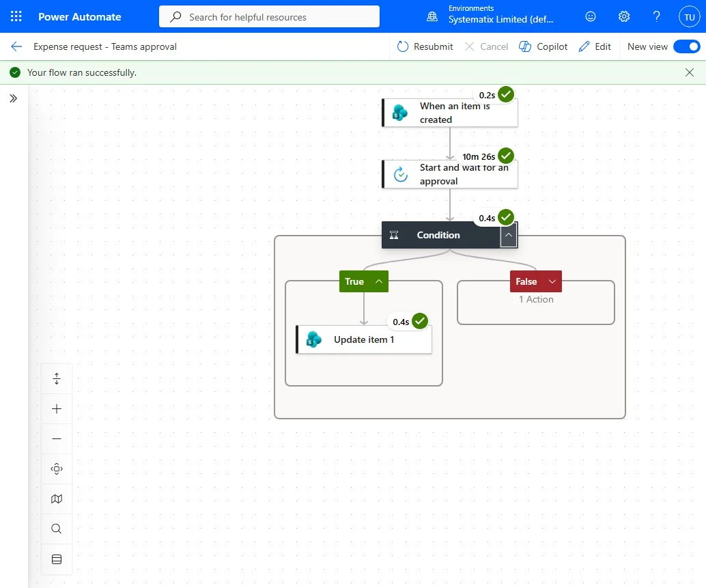The width and height of the screenshot is (706, 588).
Task: Click the green success check in the banner
Action: coord(15,72)
